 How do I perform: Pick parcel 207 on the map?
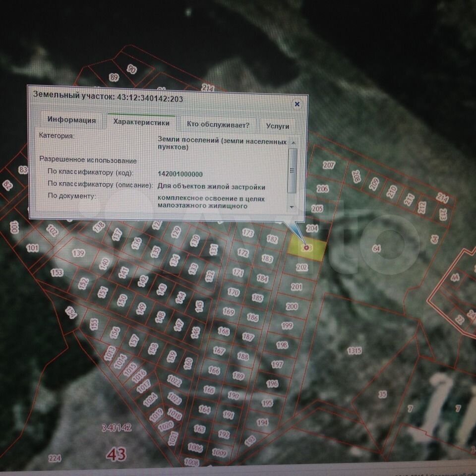pyautogui.click(x=329, y=165)
